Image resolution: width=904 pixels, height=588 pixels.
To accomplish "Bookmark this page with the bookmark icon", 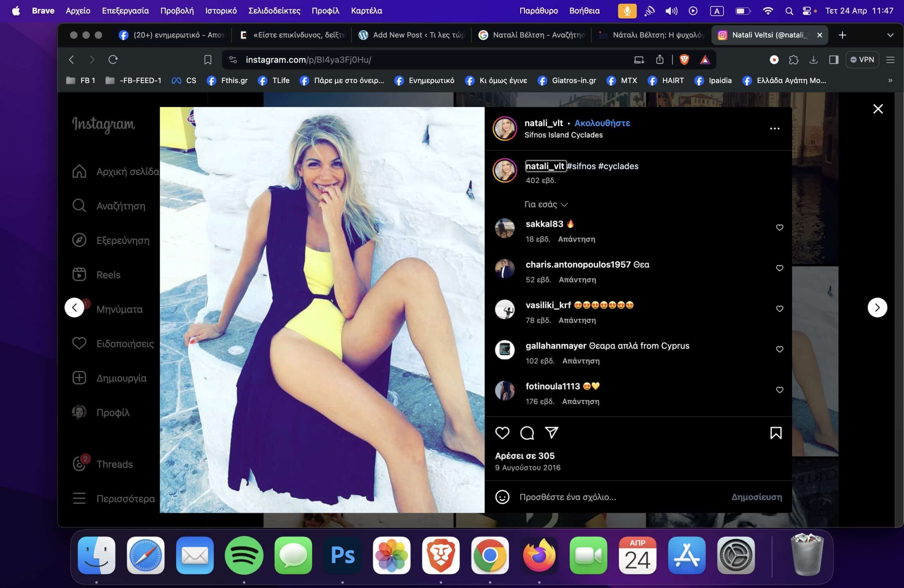I will pyautogui.click(x=208, y=60).
